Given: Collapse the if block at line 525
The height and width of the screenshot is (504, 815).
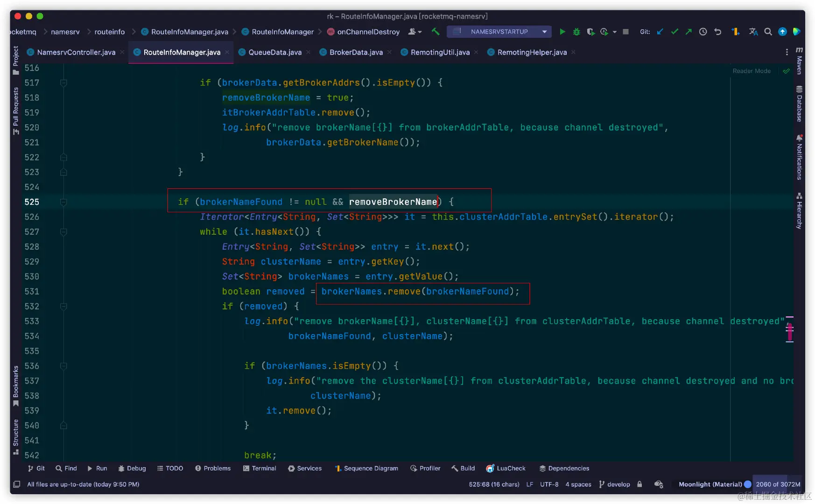Looking at the screenshot, I should pyautogui.click(x=63, y=202).
